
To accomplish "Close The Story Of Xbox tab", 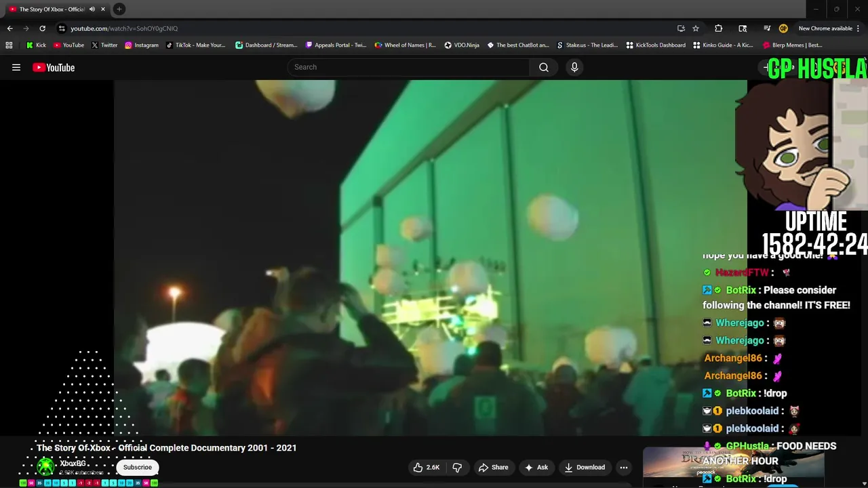I will click(x=103, y=9).
